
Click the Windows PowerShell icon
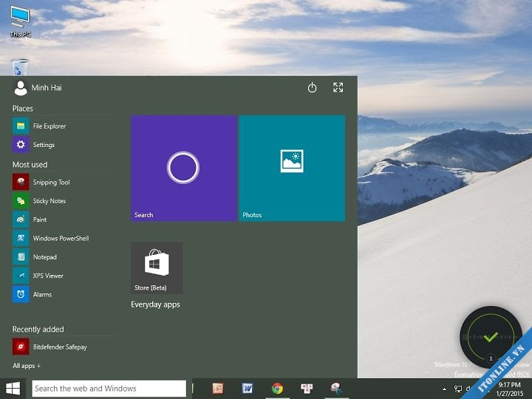coord(21,238)
